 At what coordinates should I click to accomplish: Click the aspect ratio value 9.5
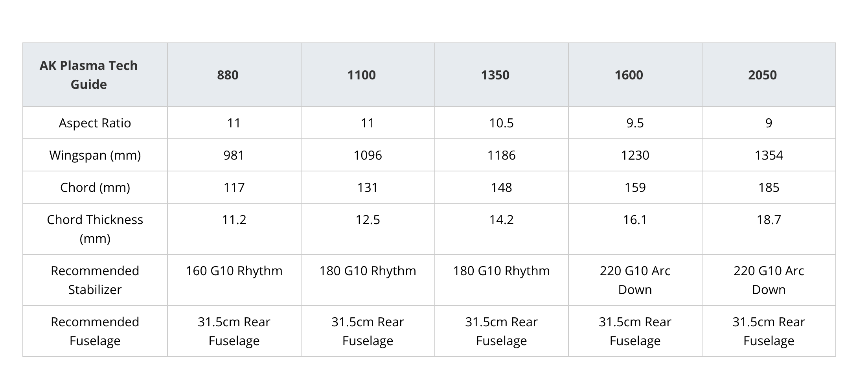pos(635,123)
